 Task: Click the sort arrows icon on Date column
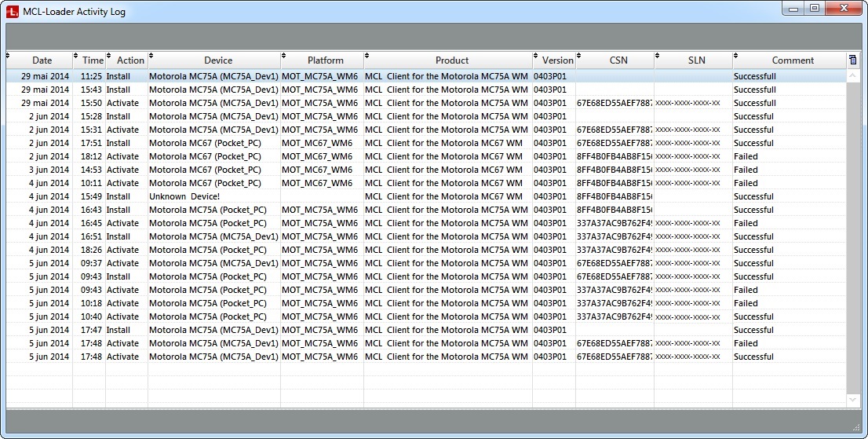(x=9, y=56)
